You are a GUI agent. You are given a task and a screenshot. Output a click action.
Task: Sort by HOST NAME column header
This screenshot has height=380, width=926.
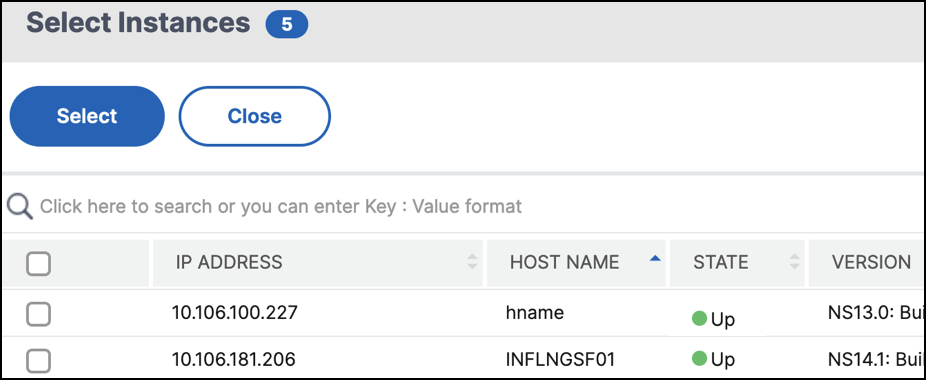[576, 262]
